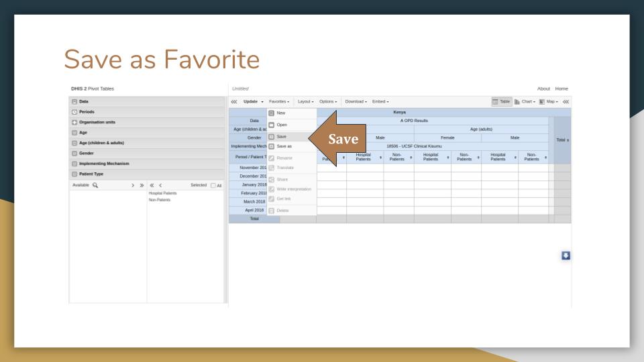Click the search icon beside Available
The height and width of the screenshot is (362, 644).
point(95,185)
